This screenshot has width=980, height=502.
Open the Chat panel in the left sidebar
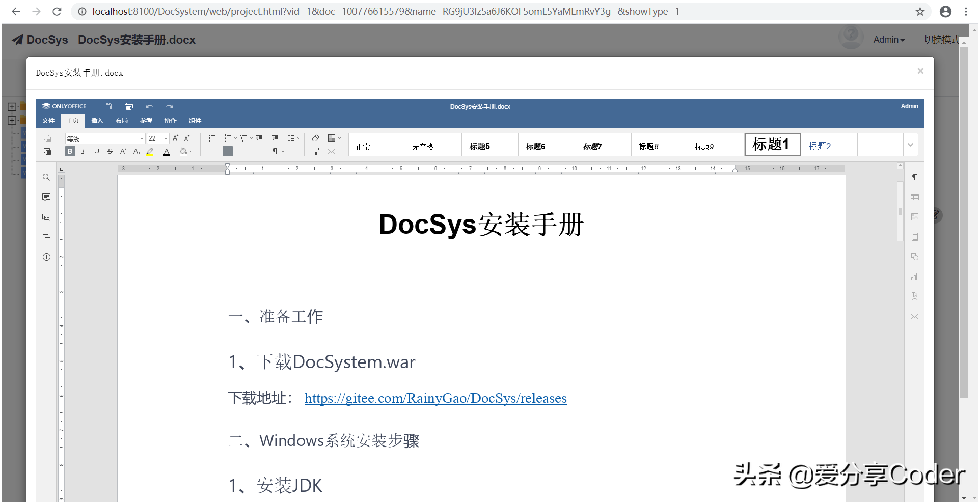pyautogui.click(x=46, y=217)
